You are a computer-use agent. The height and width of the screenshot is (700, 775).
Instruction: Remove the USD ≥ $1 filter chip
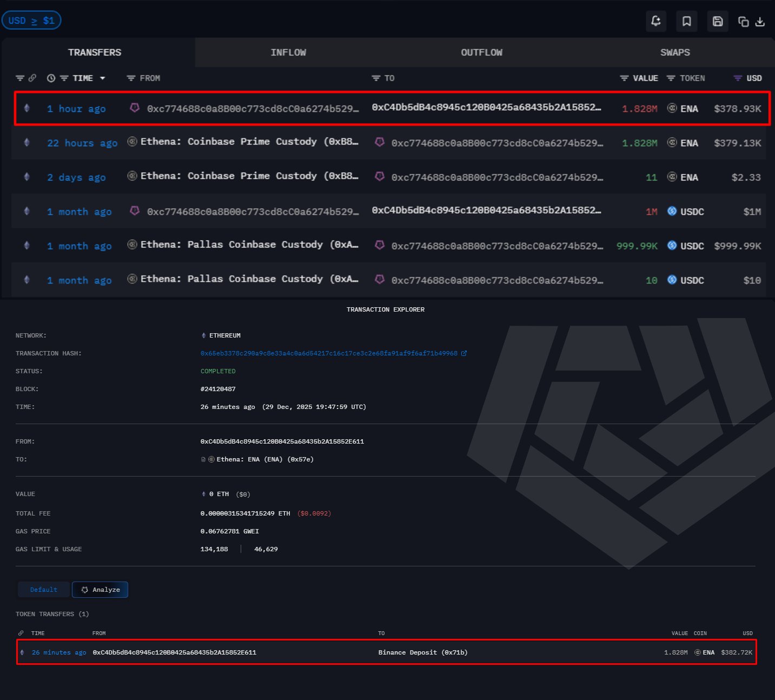pos(31,21)
